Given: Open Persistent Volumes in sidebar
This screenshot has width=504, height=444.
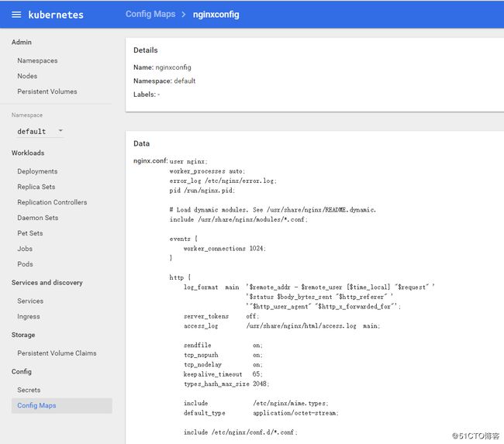Looking at the screenshot, I should 47,91.
